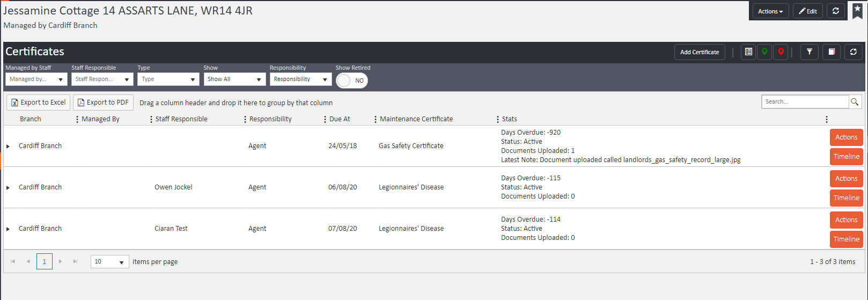Open the Show All dropdown

coord(234,79)
